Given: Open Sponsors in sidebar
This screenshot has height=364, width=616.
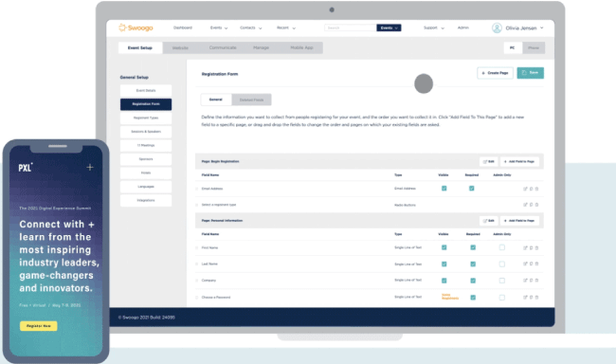Looking at the screenshot, I should coord(146,159).
